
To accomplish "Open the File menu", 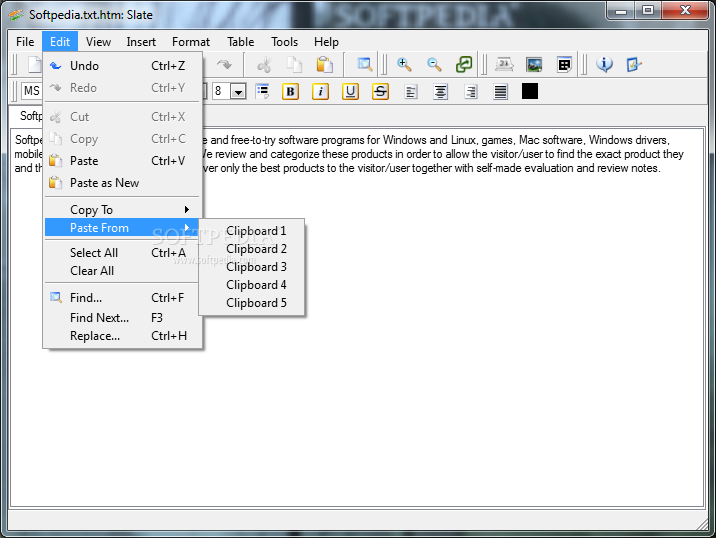I will click(25, 42).
